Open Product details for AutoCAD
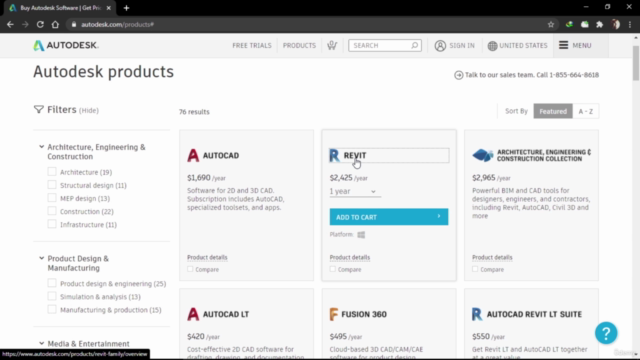 coord(207,258)
